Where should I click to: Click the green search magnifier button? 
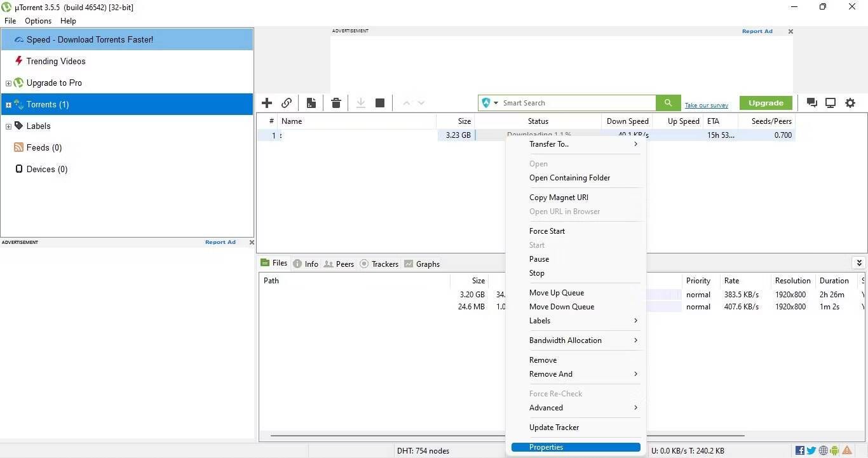668,103
